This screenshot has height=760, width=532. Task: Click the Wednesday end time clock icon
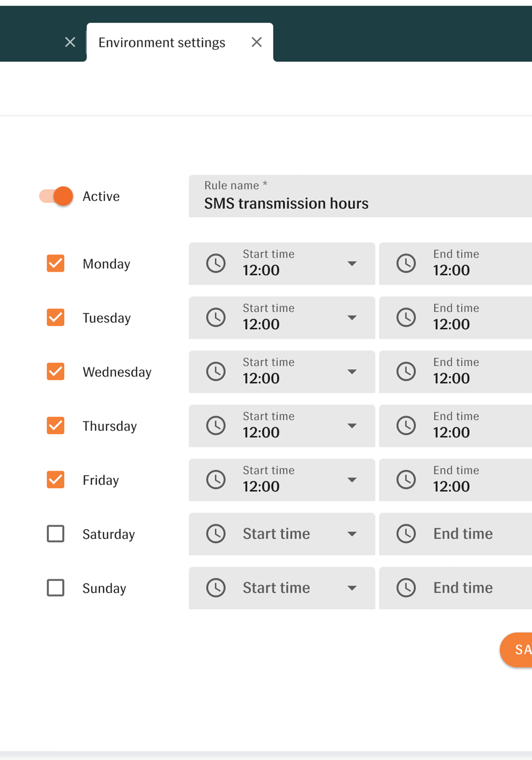[406, 372]
